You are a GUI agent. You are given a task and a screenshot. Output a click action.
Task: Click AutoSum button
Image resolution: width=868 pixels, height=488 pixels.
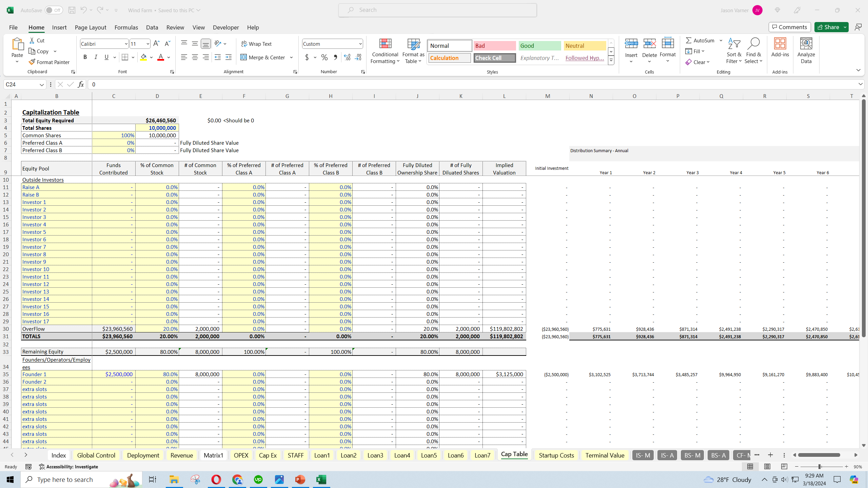700,40
